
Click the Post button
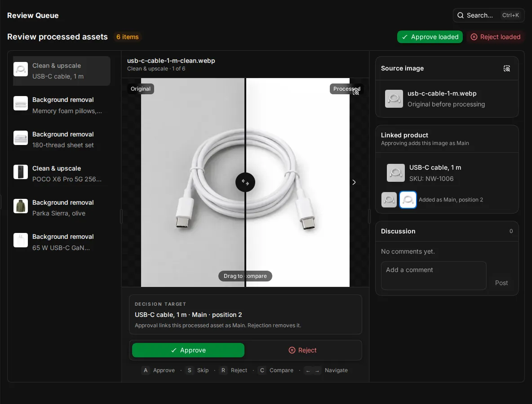pos(501,283)
